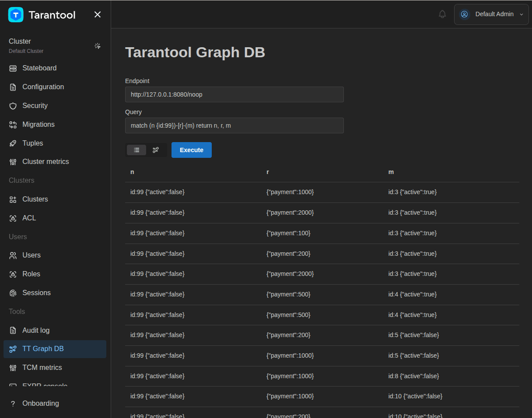The height and width of the screenshot is (418, 532).
Task: Open the Stateboard page
Action: click(x=55, y=68)
